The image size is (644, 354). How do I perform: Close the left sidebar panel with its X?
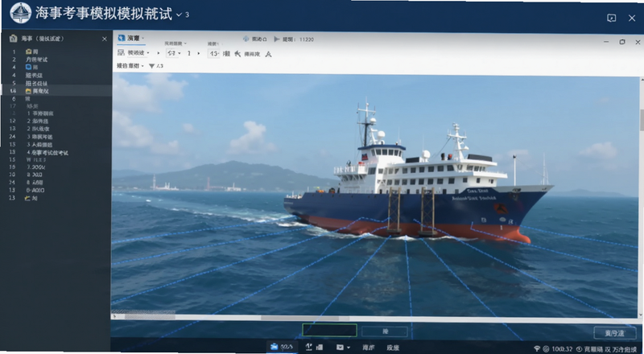[x=105, y=39]
